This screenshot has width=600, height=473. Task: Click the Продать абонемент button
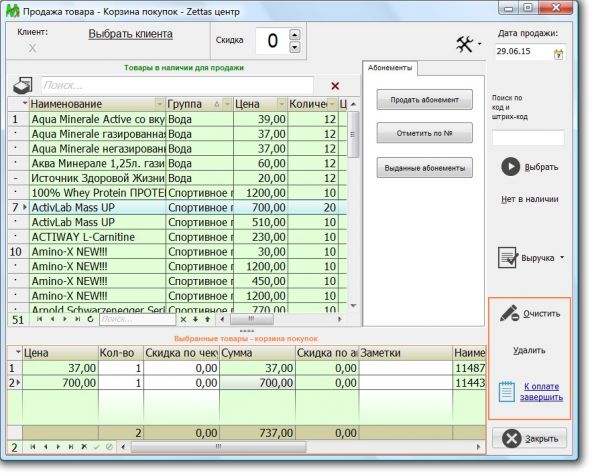[x=424, y=99]
